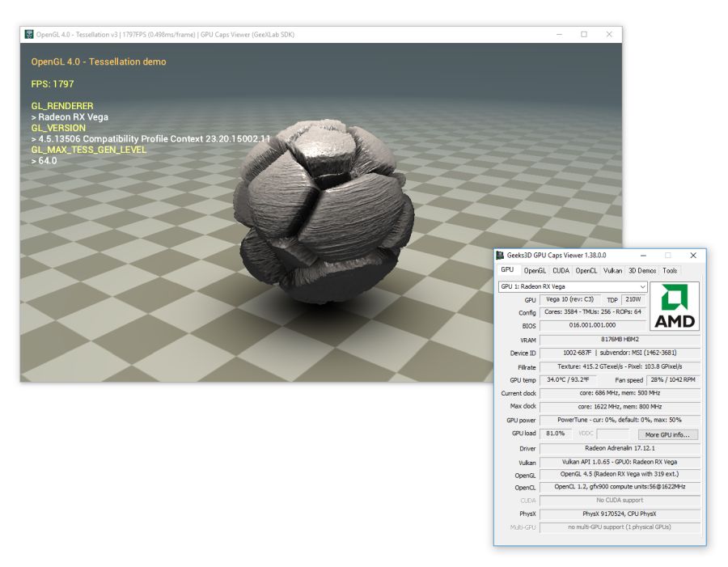Click the Tessellation demo window title text
Viewport: 728px width, 567px height.
click(165, 34)
